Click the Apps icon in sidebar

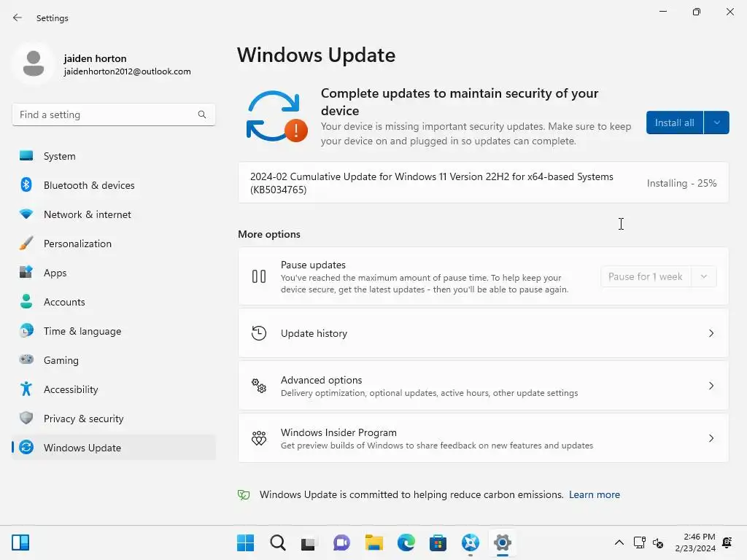point(26,273)
